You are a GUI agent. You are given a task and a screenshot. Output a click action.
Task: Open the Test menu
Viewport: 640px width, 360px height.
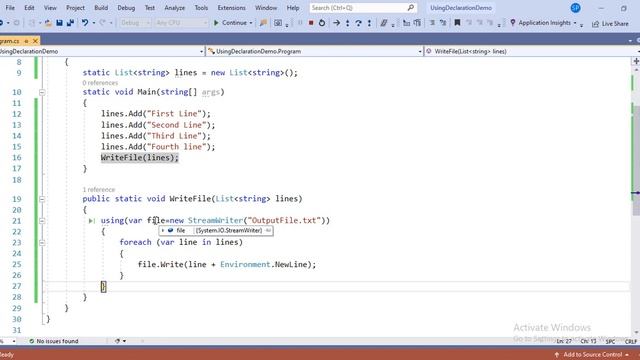coord(150,8)
